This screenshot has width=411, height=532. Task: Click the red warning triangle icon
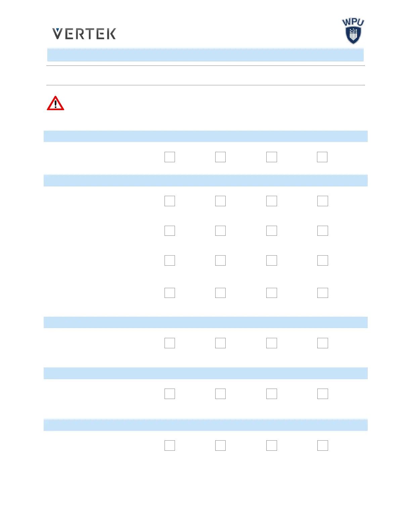[x=55, y=103]
